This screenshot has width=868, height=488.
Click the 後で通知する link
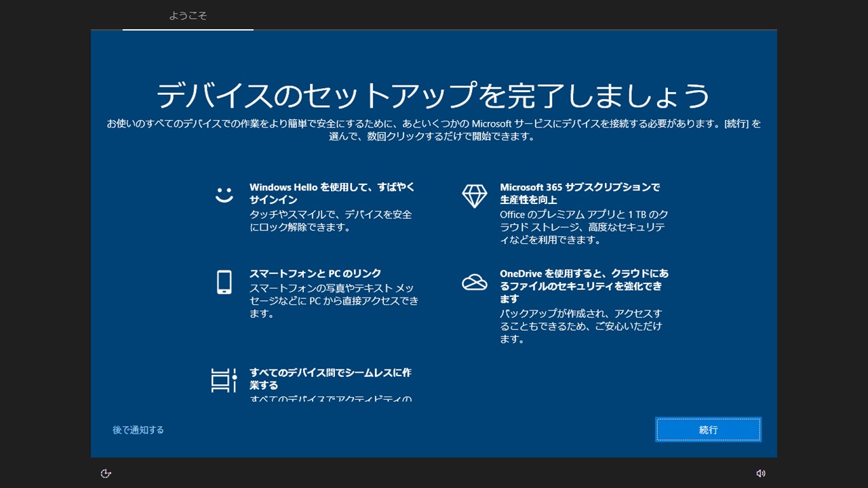(138, 430)
